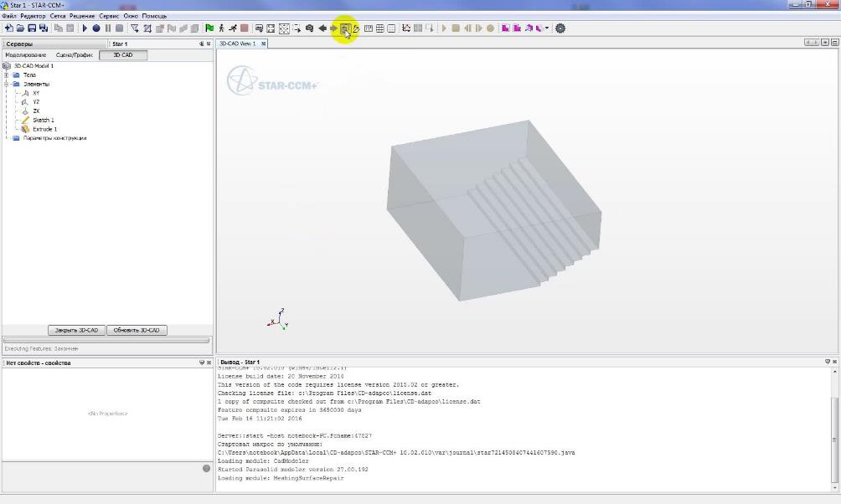The width and height of the screenshot is (841, 504).
Task: Click the gear icon in toolbar
Action: click(x=560, y=28)
